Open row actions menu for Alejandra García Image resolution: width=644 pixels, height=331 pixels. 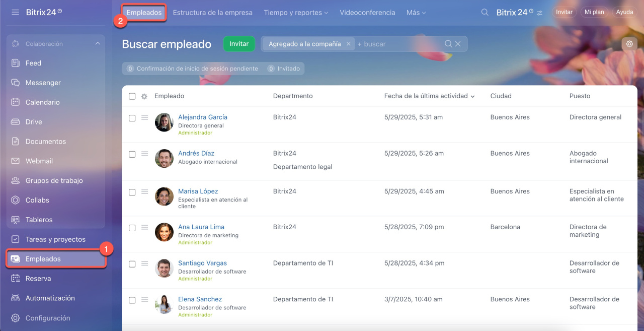pos(145,117)
